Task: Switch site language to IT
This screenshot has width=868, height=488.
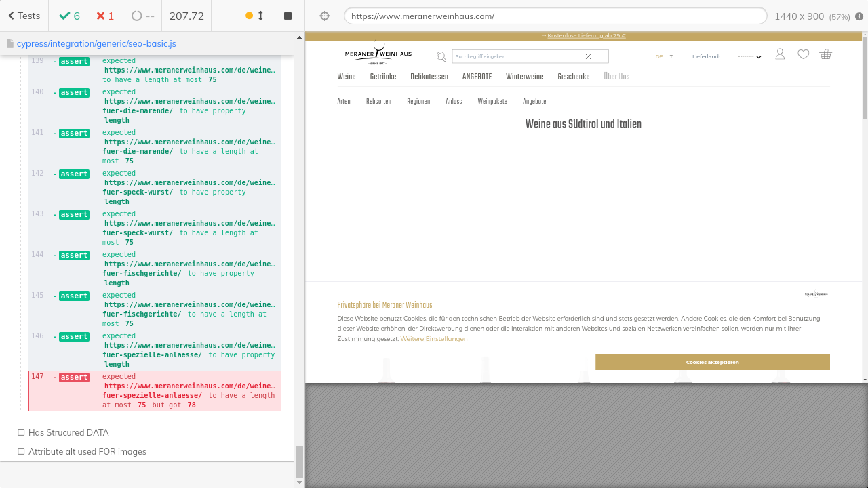Action: [x=670, y=57]
